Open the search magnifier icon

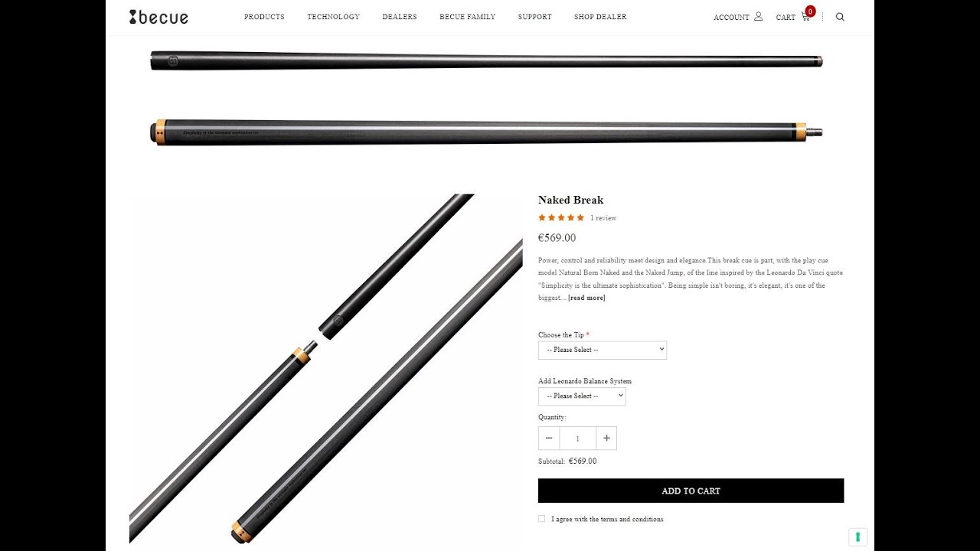tap(840, 17)
